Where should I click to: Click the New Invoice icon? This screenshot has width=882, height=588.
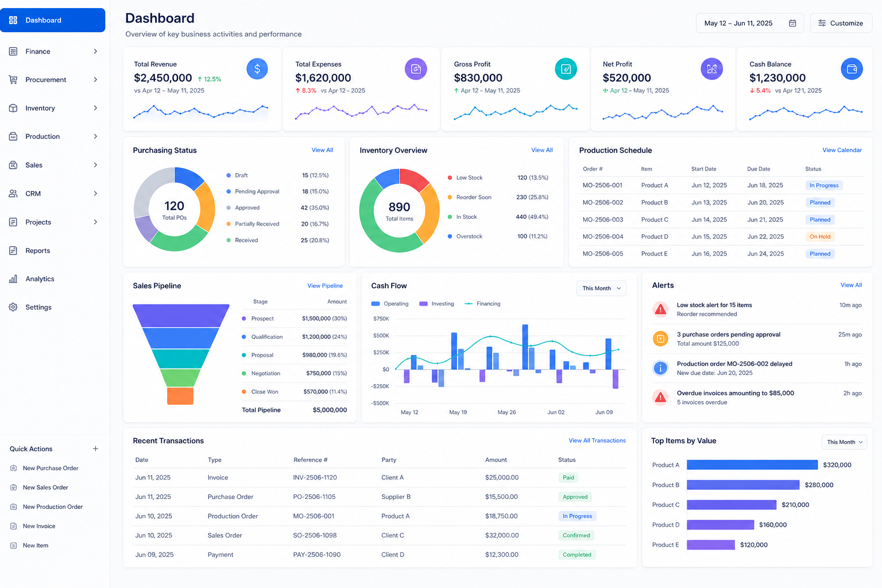coord(13,527)
